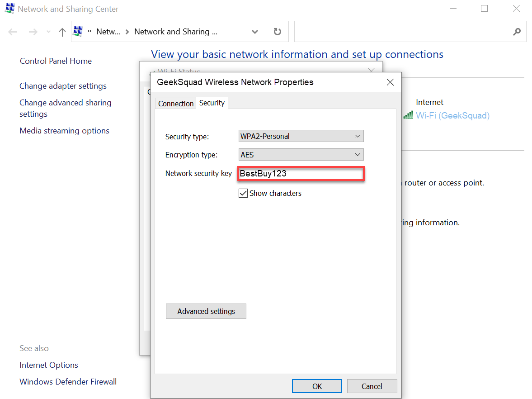Open the Security type dropdown

pyautogui.click(x=301, y=136)
